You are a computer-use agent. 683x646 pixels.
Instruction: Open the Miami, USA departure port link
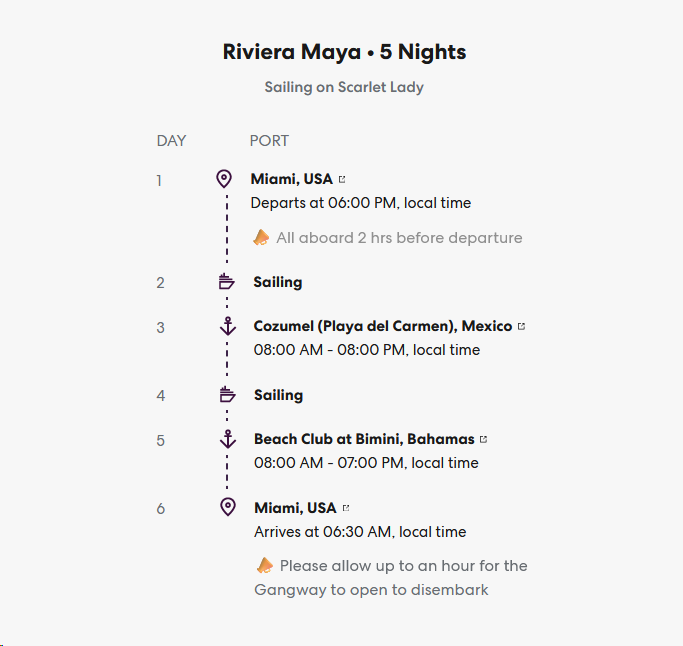point(291,180)
